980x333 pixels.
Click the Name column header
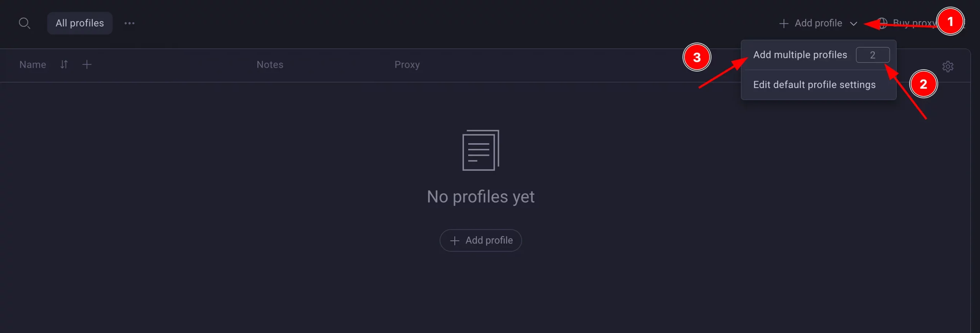(33, 65)
